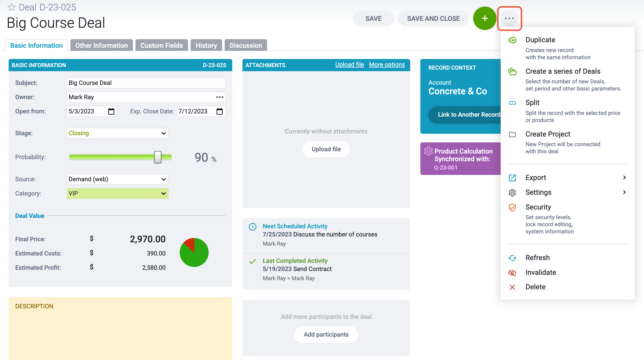Click the Open from date field

point(92,111)
